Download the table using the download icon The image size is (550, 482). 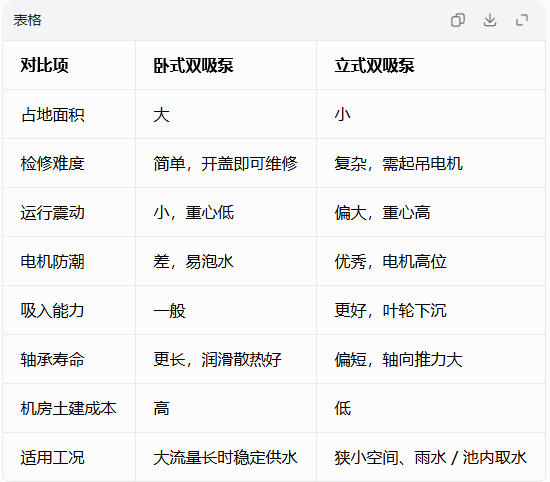coord(490,20)
